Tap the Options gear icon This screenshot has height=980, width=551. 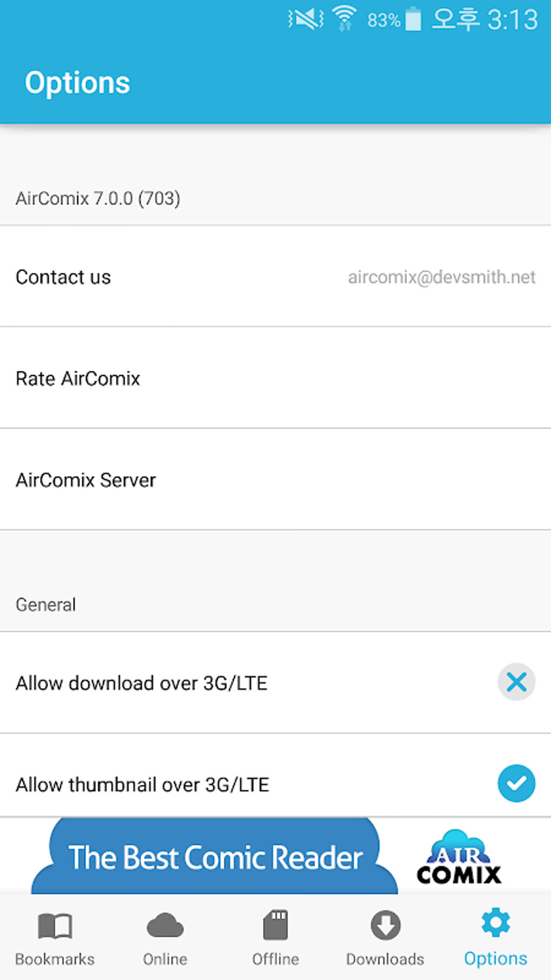pyautogui.click(x=495, y=923)
